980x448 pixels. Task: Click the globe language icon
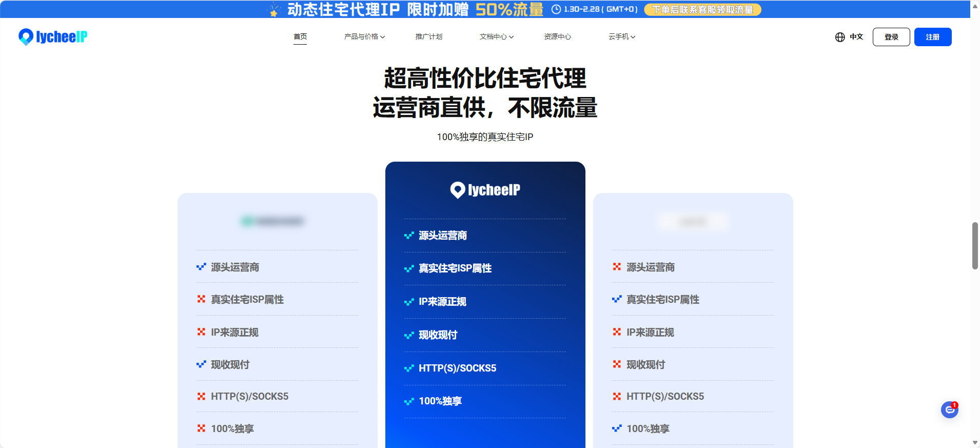point(839,37)
